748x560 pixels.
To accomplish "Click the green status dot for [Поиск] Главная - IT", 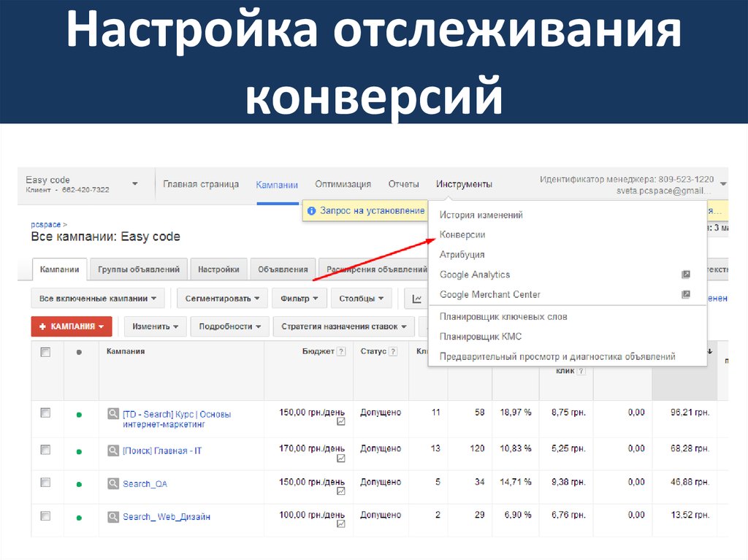I will [79, 451].
